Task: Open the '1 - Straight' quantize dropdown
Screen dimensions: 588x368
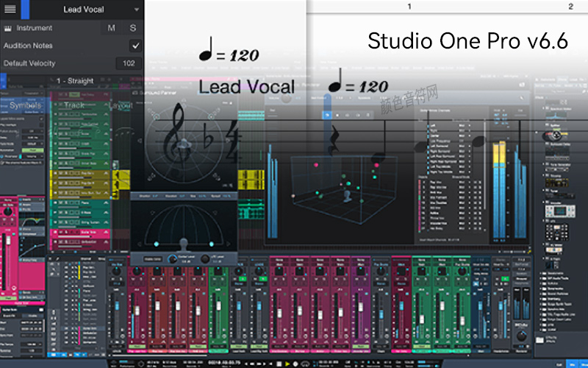Action: click(x=75, y=81)
